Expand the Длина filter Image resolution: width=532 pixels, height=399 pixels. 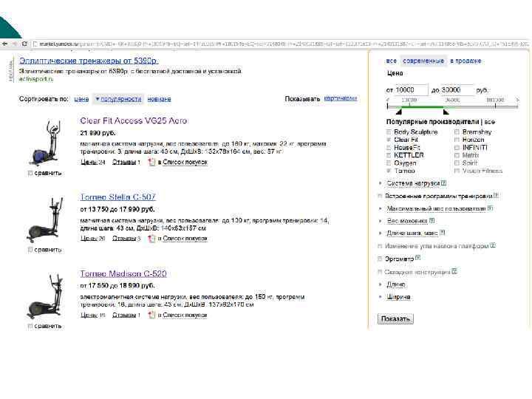click(396, 284)
